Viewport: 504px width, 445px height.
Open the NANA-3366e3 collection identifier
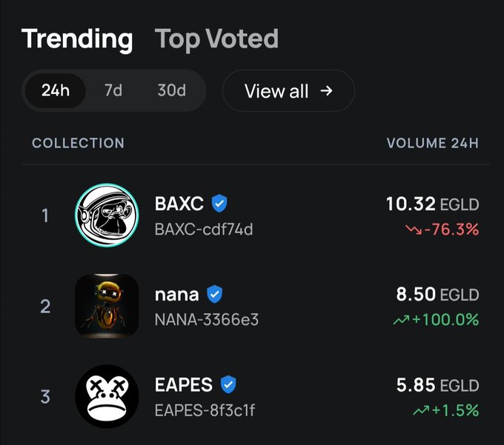click(206, 320)
